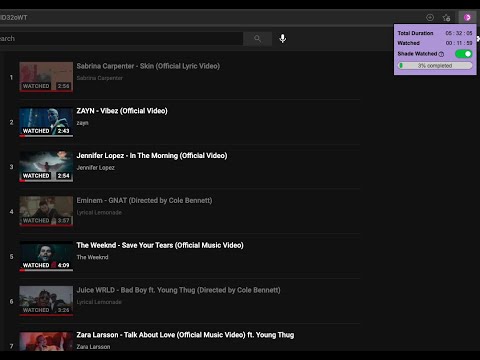
Task: Start voice search with microphone icon
Action: (283, 39)
